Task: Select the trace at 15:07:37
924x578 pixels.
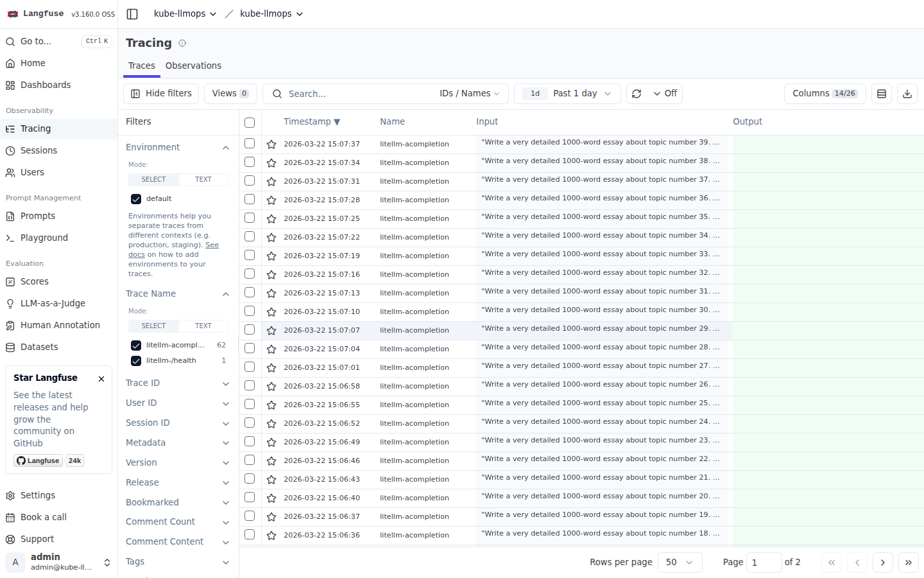Action: tap(250, 143)
